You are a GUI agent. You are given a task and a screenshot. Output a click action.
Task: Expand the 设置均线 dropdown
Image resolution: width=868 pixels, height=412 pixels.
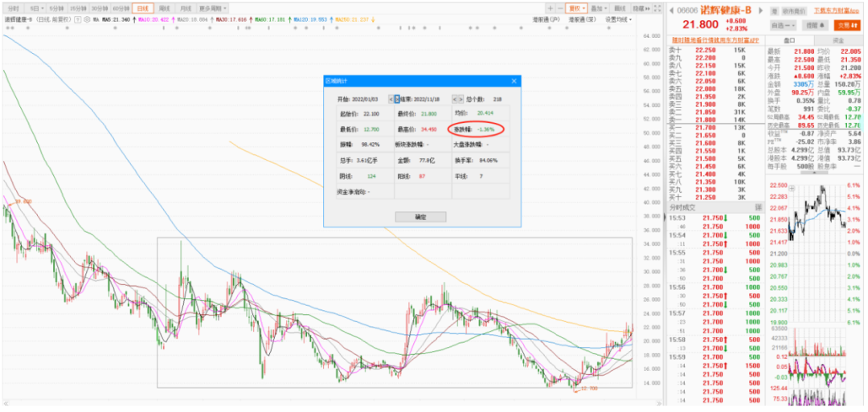(x=618, y=18)
